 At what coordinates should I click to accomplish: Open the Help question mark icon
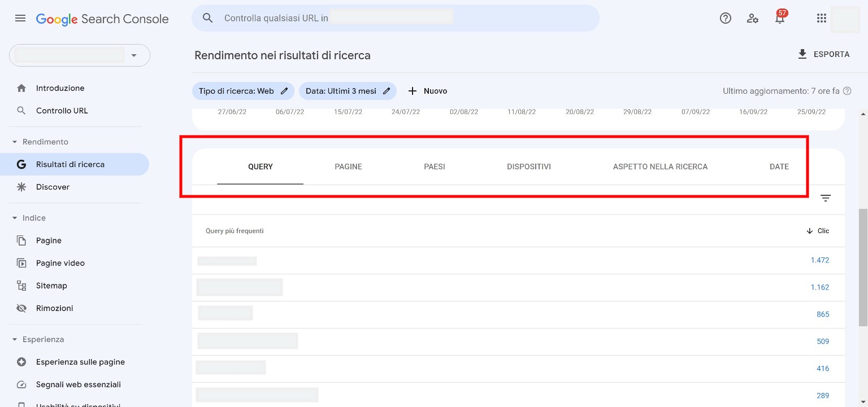pyautogui.click(x=726, y=18)
